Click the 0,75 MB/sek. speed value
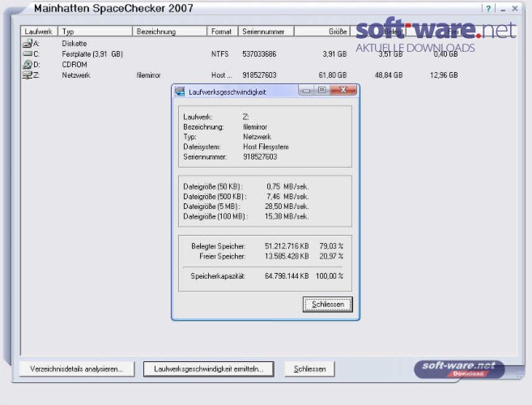The height and width of the screenshot is (405, 532). [x=287, y=186]
